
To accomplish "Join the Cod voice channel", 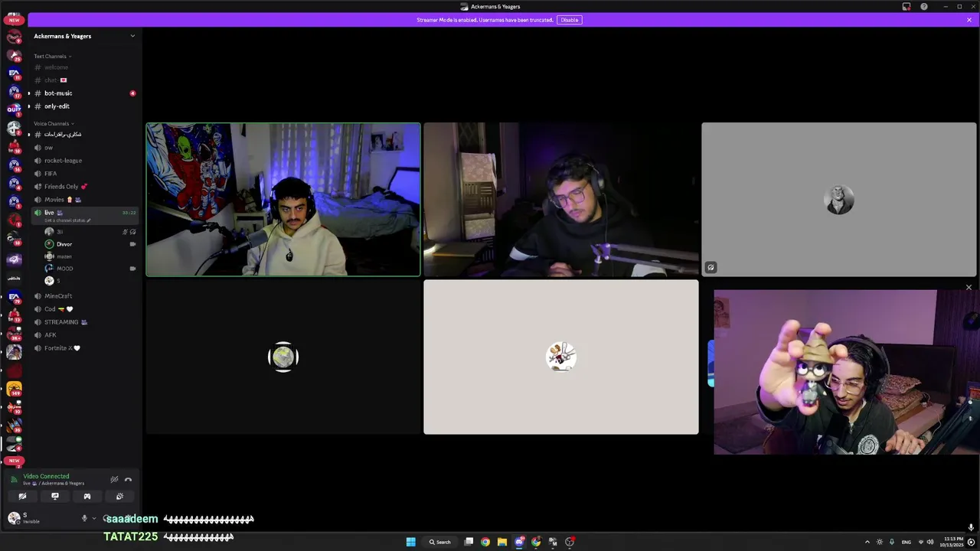I will pos(84,309).
